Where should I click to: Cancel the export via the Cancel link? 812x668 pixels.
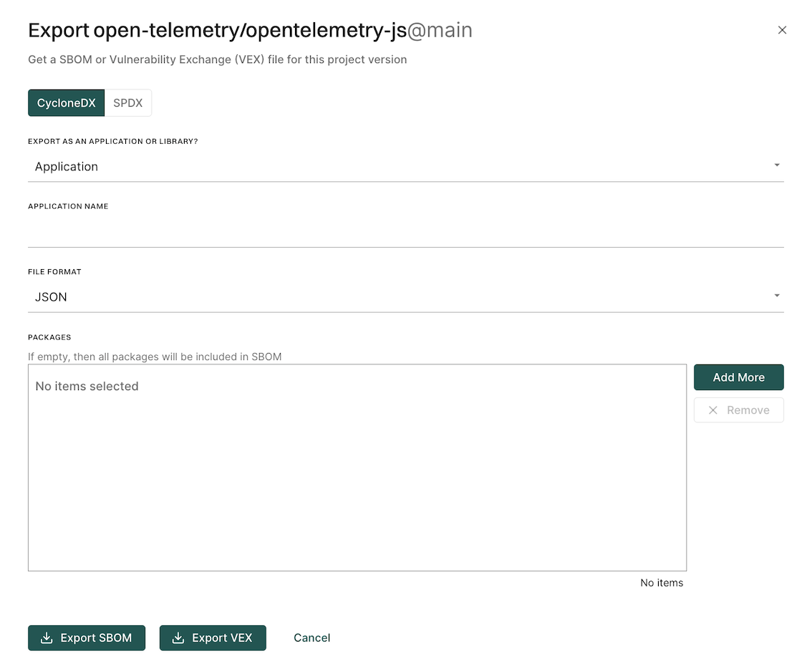[312, 638]
